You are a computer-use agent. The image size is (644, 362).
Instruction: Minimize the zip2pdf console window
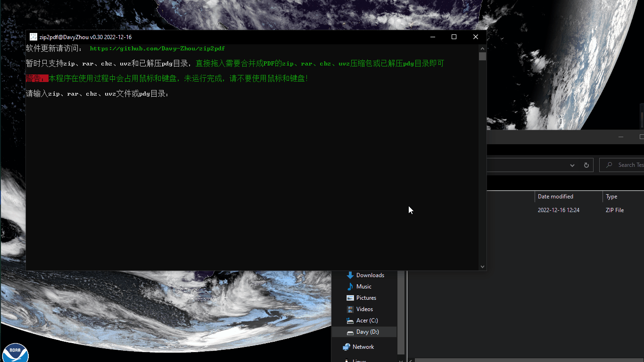[433, 37]
